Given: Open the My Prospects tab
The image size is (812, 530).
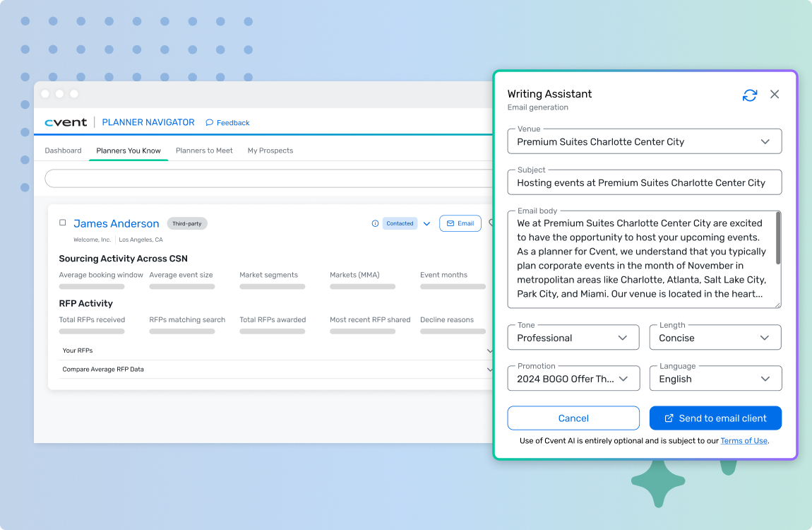Looking at the screenshot, I should tap(270, 151).
